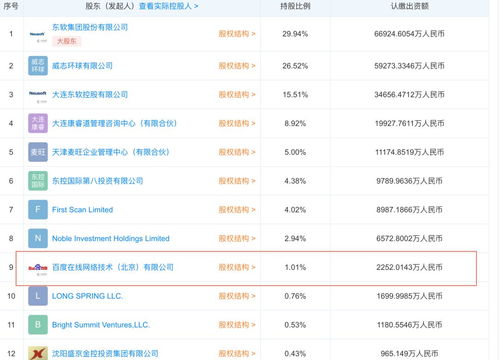This screenshot has height=360, width=499.
Task: Select the 15.51% shareholding value
Action: click(295, 95)
